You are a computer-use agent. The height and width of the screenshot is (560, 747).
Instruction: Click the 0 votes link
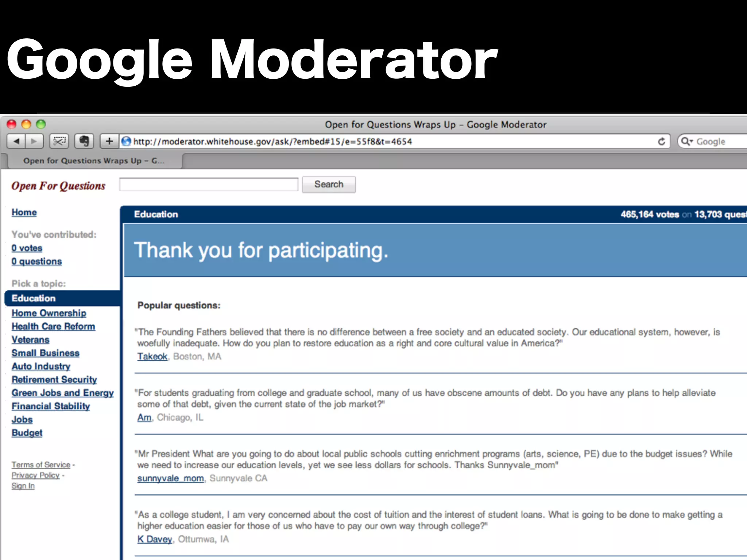click(x=27, y=248)
